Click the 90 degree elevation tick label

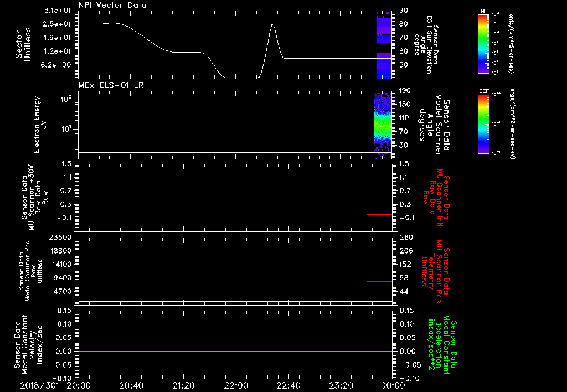[x=404, y=10]
